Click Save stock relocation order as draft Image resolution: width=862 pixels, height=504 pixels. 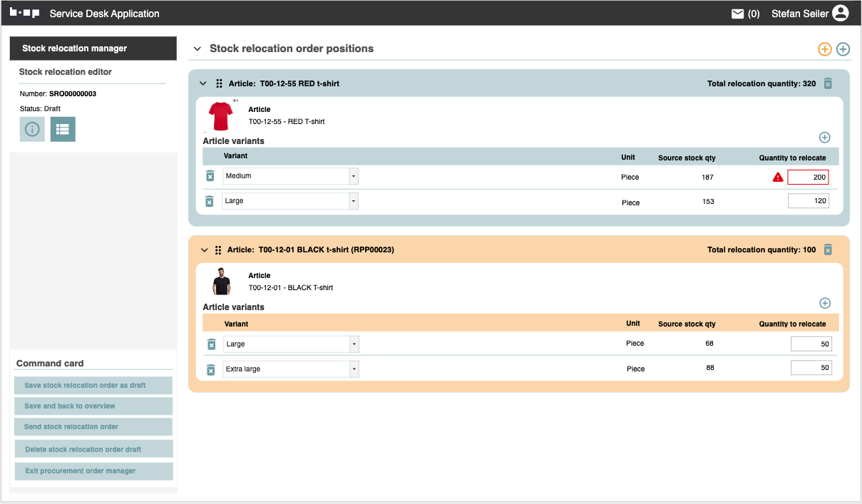[93, 386]
